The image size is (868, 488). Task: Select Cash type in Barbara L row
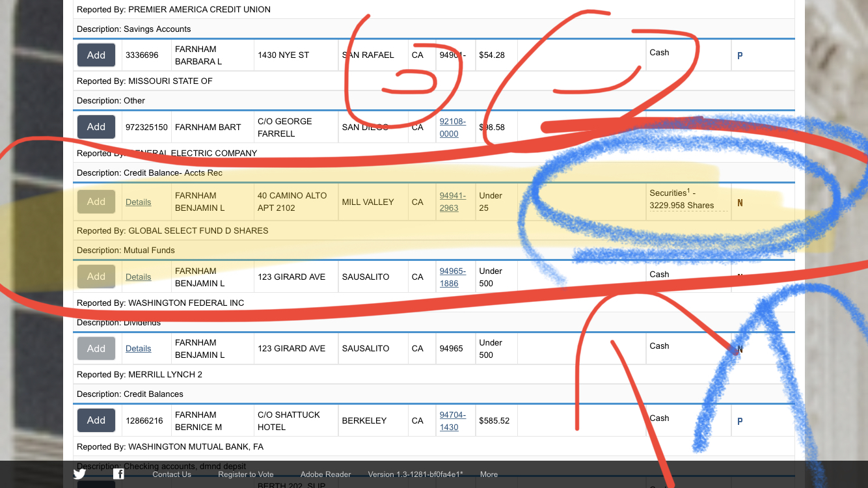[x=659, y=53]
